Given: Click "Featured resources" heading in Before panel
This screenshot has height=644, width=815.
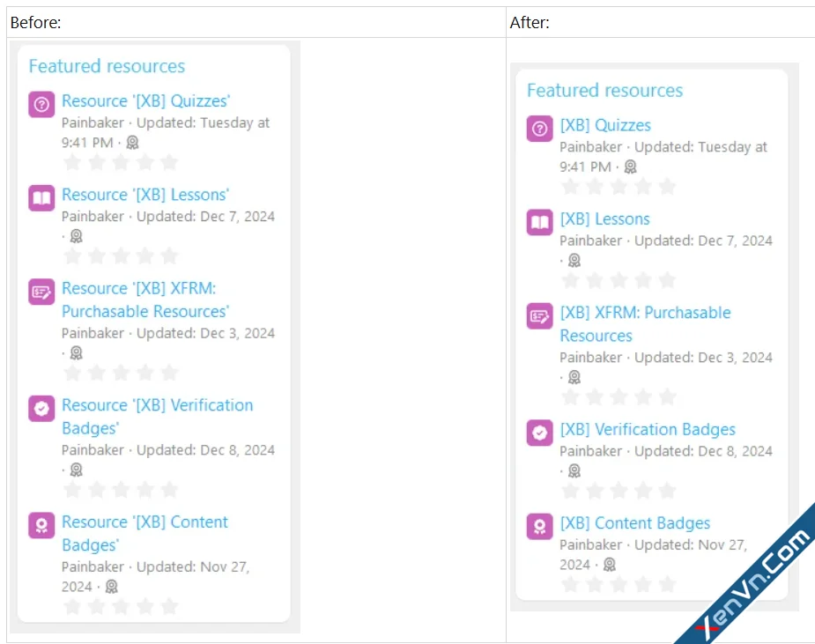Looking at the screenshot, I should (107, 66).
